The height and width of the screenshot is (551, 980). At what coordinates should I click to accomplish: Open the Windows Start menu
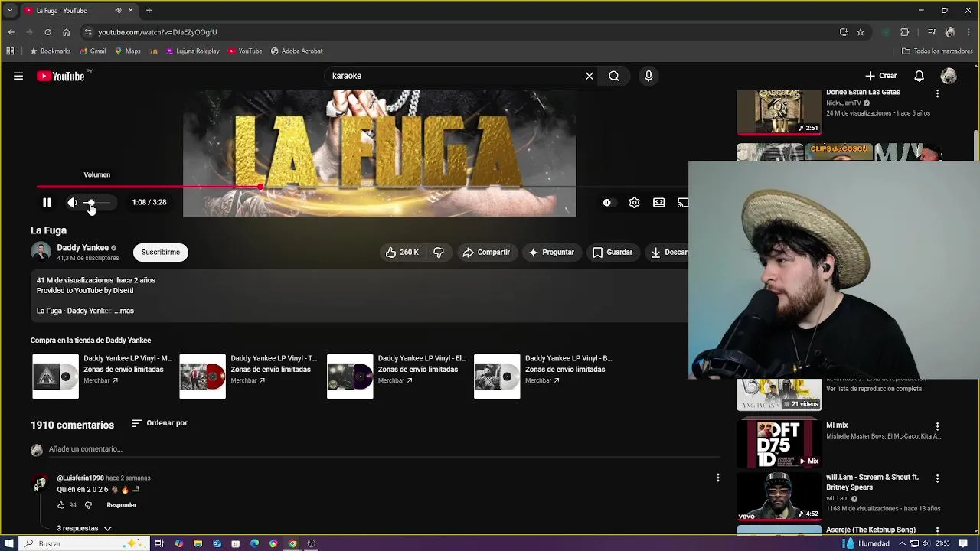[x=9, y=543]
